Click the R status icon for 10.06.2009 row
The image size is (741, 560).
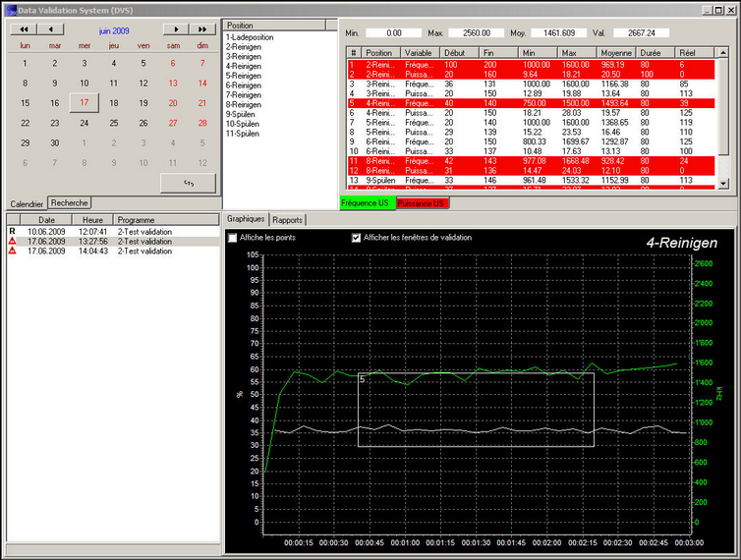pyautogui.click(x=13, y=231)
